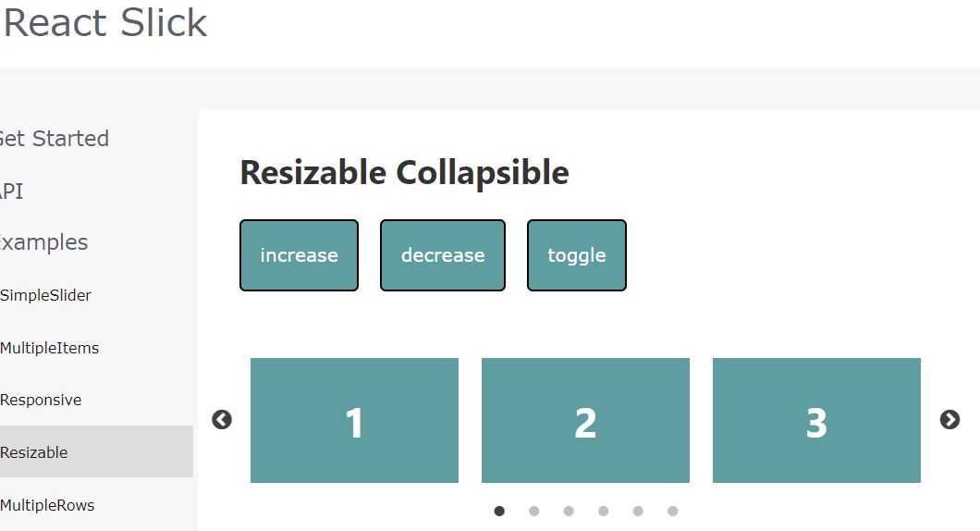The height and width of the screenshot is (531, 980).
Task: Open the Responsive example
Action: coord(41,401)
